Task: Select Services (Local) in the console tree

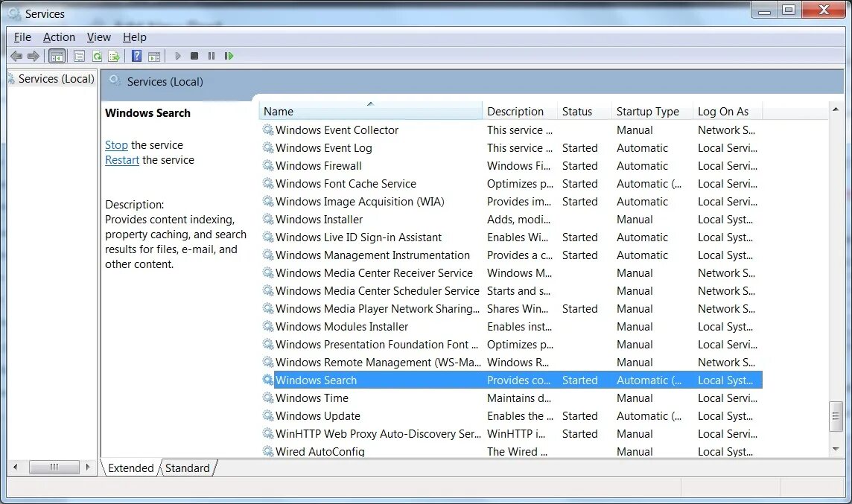Action: pos(56,79)
